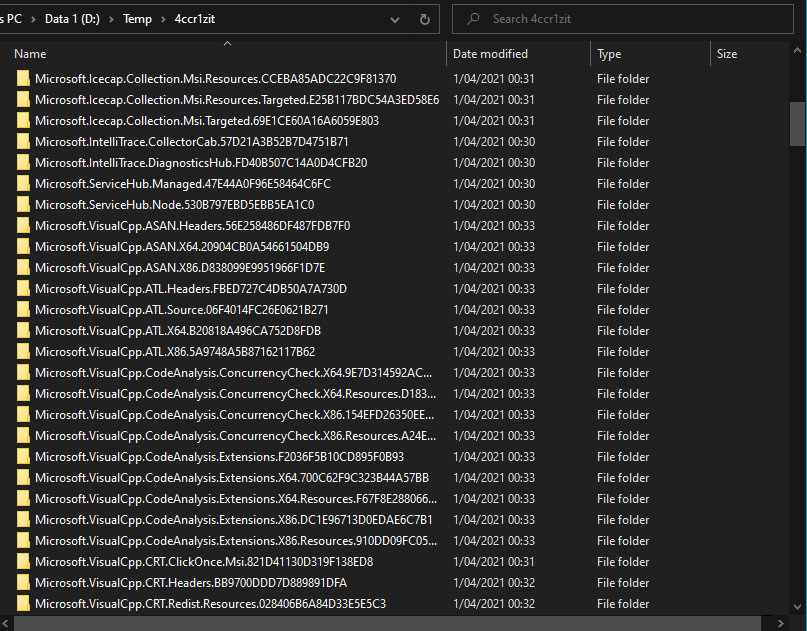Sort by the Size column header
Viewport: 807px width, 631px height.
pyautogui.click(x=727, y=54)
